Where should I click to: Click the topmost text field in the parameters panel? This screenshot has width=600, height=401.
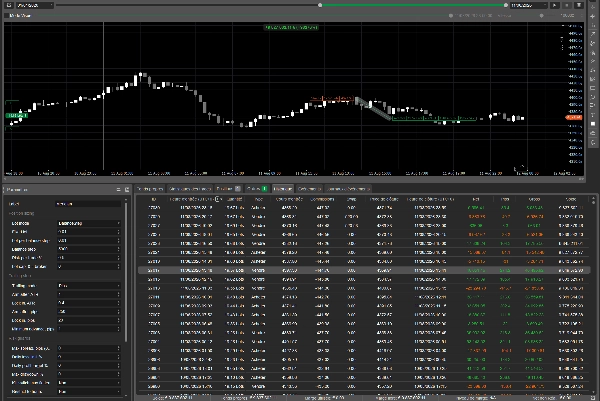(x=88, y=204)
